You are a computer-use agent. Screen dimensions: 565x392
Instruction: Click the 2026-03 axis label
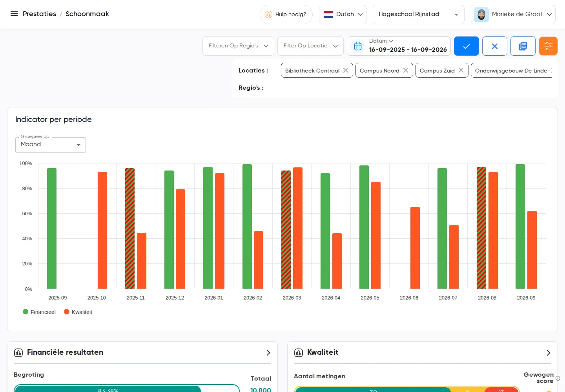pos(292,298)
